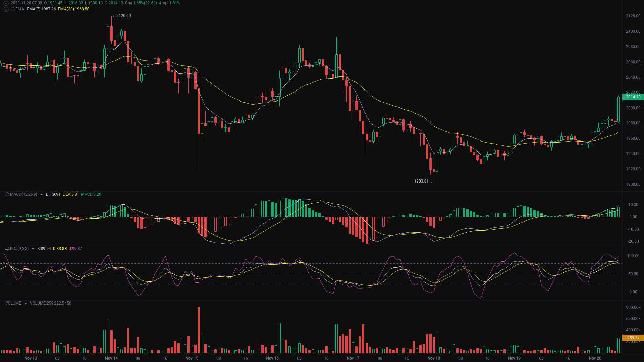This screenshot has width=644, height=362.
Task: Click the Ampl 1.81% value
Action: (x=169, y=3)
